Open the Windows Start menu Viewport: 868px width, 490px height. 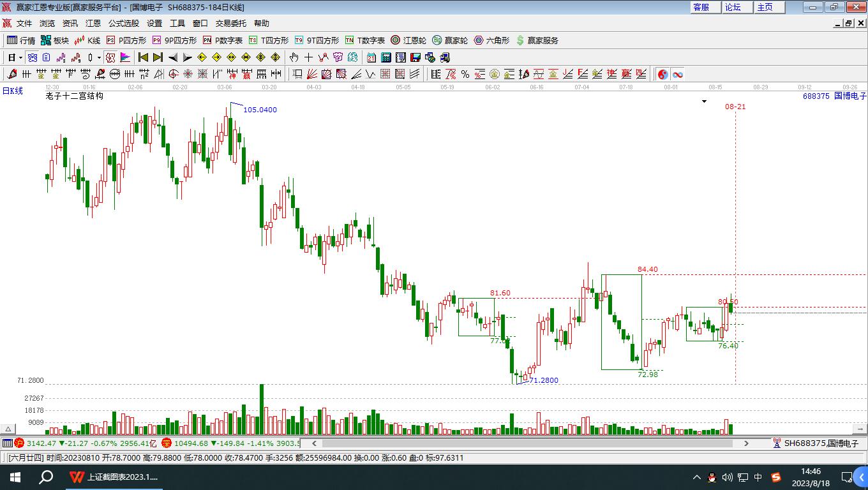coord(15,477)
